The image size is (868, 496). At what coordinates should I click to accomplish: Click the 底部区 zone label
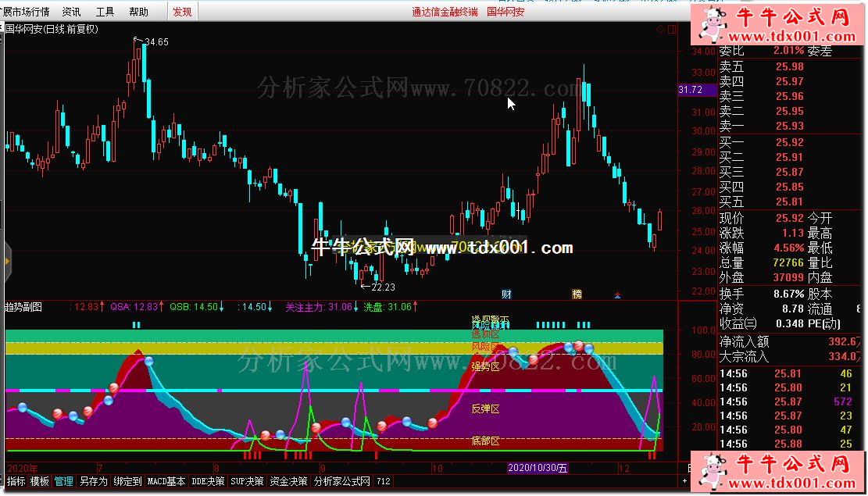[x=485, y=441]
